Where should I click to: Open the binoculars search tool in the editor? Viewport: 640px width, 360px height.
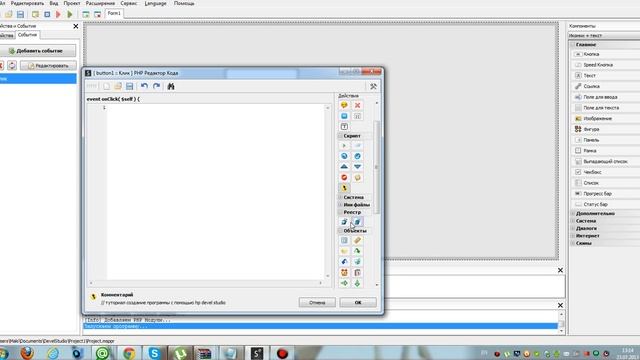[x=171, y=86]
